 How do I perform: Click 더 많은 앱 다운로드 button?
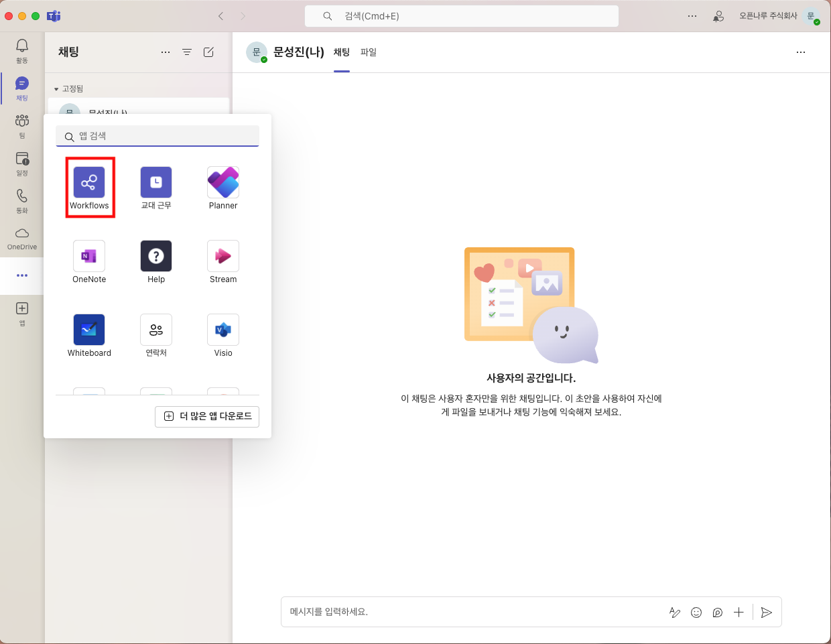coord(207,416)
